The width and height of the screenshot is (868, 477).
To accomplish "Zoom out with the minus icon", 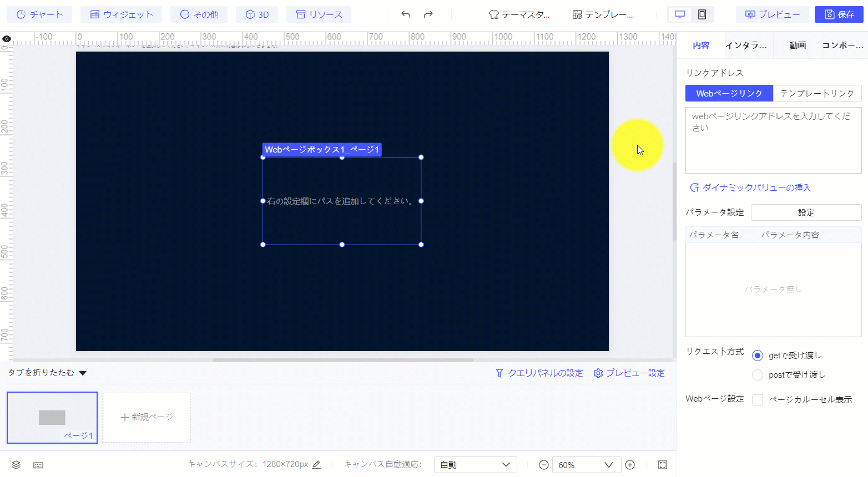I will click(x=544, y=465).
